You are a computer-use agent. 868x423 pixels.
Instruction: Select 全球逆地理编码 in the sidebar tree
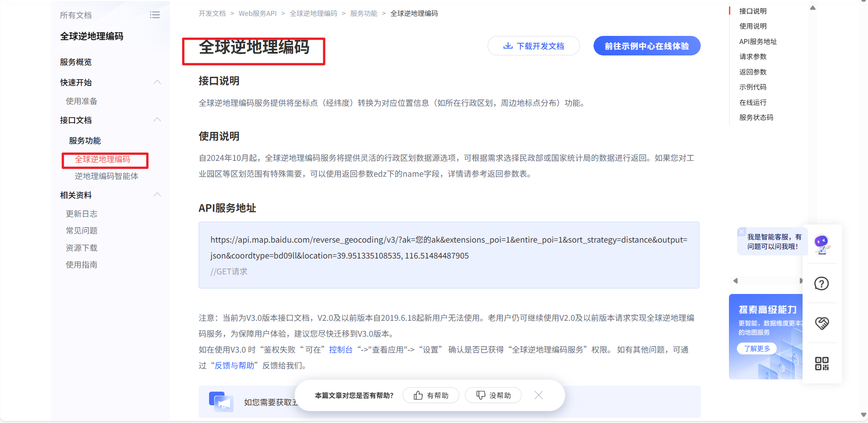[103, 159]
